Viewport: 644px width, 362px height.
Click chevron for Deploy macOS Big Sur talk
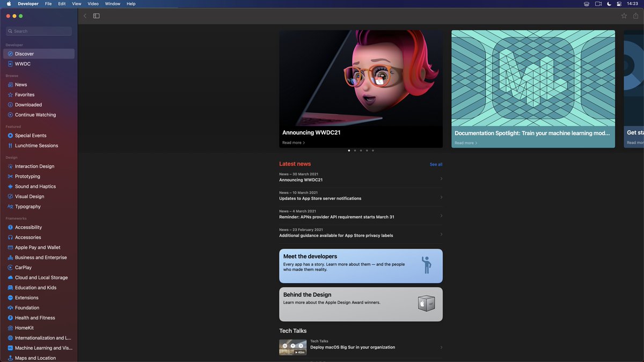[x=441, y=348]
